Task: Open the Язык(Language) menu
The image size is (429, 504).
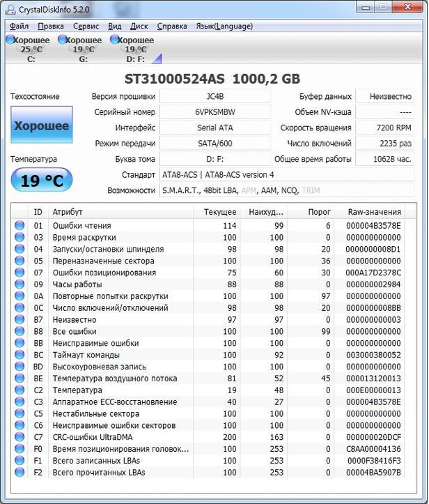Action: (224, 26)
